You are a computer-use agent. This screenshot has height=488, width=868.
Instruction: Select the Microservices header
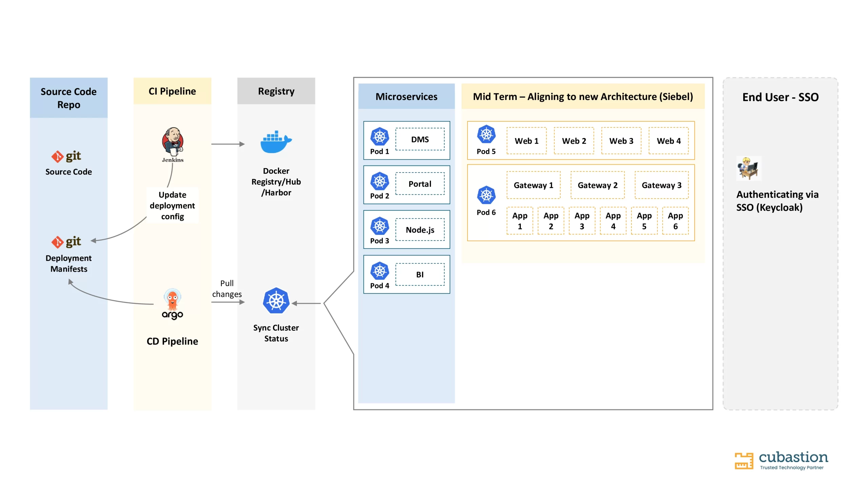(x=406, y=96)
